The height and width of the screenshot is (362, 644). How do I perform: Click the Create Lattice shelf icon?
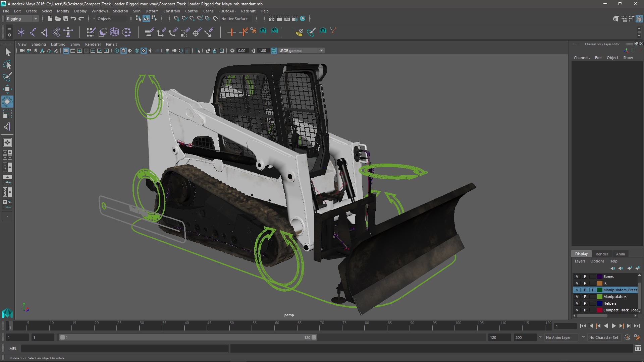[x=114, y=32]
